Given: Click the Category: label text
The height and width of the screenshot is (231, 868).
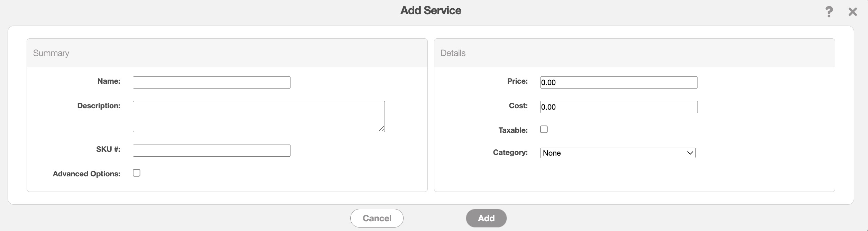Looking at the screenshot, I should pyautogui.click(x=510, y=153).
